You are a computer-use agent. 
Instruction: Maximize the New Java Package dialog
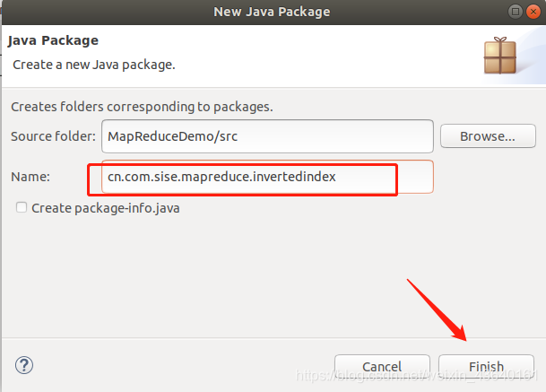coord(516,12)
